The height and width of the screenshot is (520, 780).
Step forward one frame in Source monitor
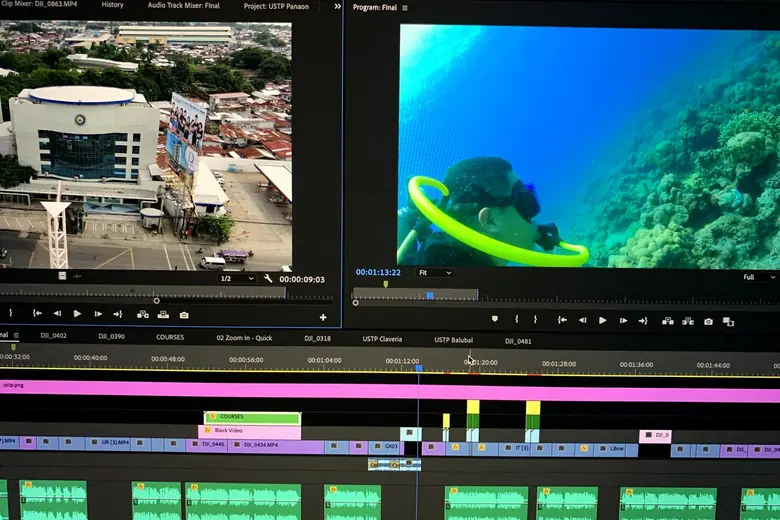[x=98, y=314]
